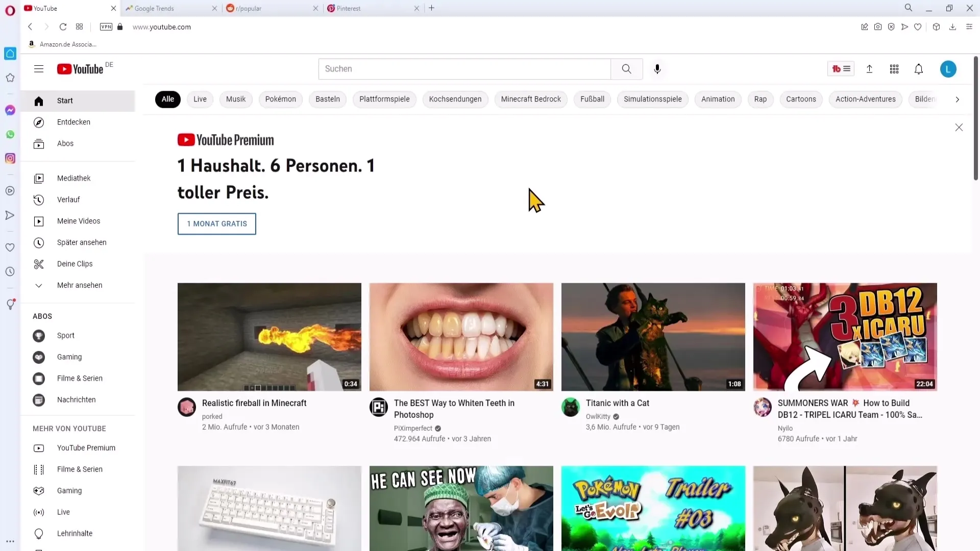Open the account avatar with letter L

[948, 69]
